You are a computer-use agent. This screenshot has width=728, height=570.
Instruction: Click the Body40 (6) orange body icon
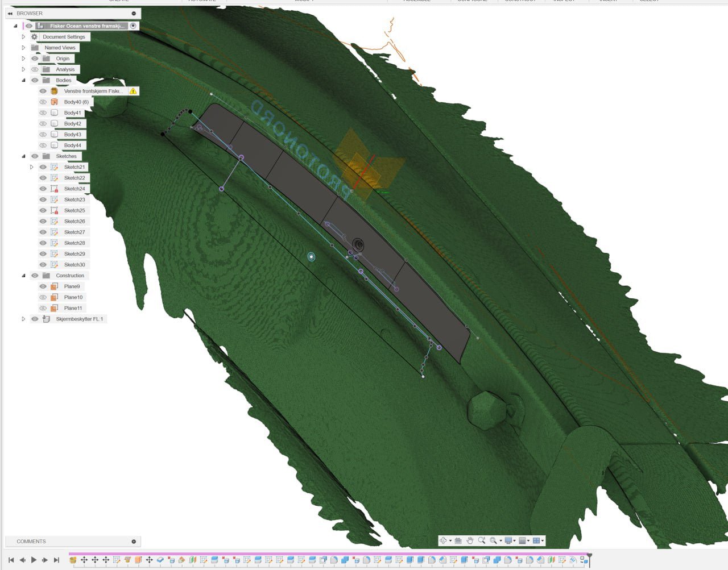click(55, 102)
